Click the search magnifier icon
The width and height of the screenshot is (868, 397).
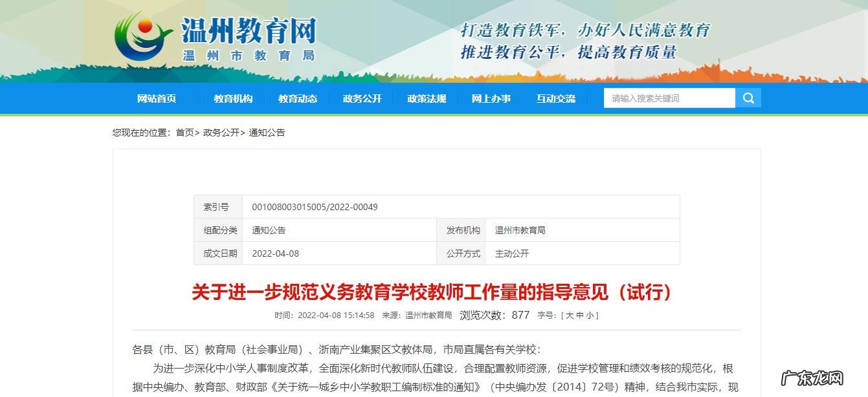[x=748, y=98]
